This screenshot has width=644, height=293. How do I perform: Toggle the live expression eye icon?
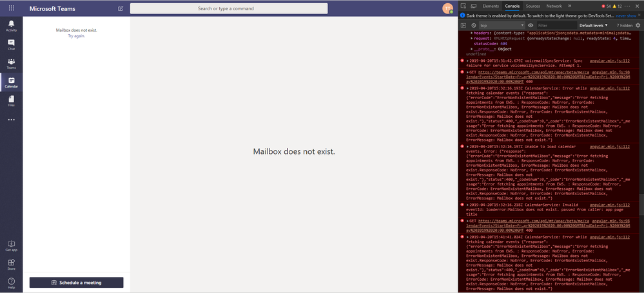pyautogui.click(x=531, y=26)
